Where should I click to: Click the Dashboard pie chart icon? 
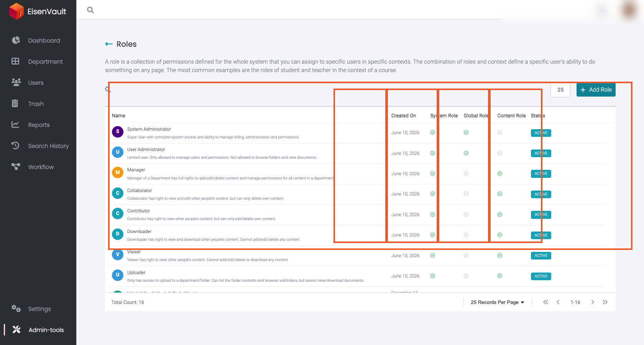point(16,40)
